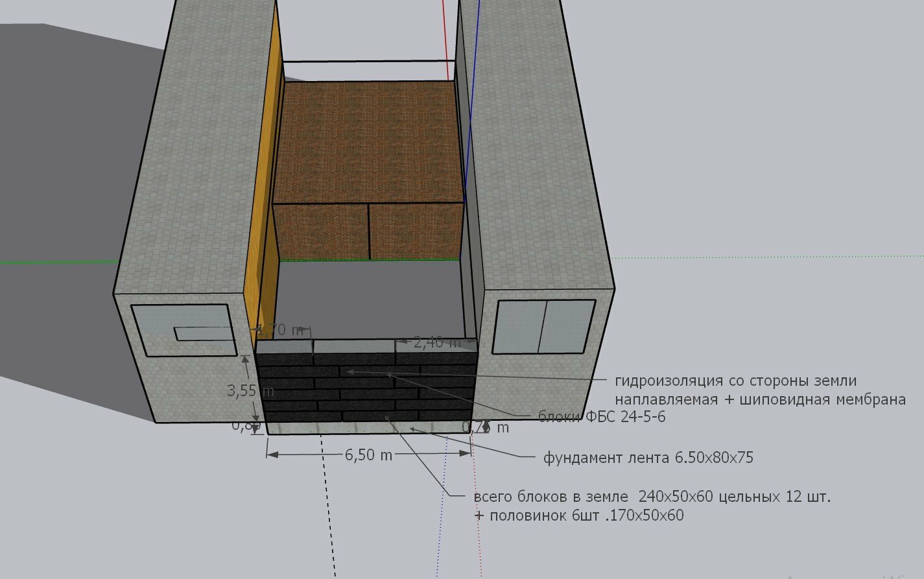Select the 0,75 m dimension label
This screenshot has width=924, height=579.
(485, 428)
